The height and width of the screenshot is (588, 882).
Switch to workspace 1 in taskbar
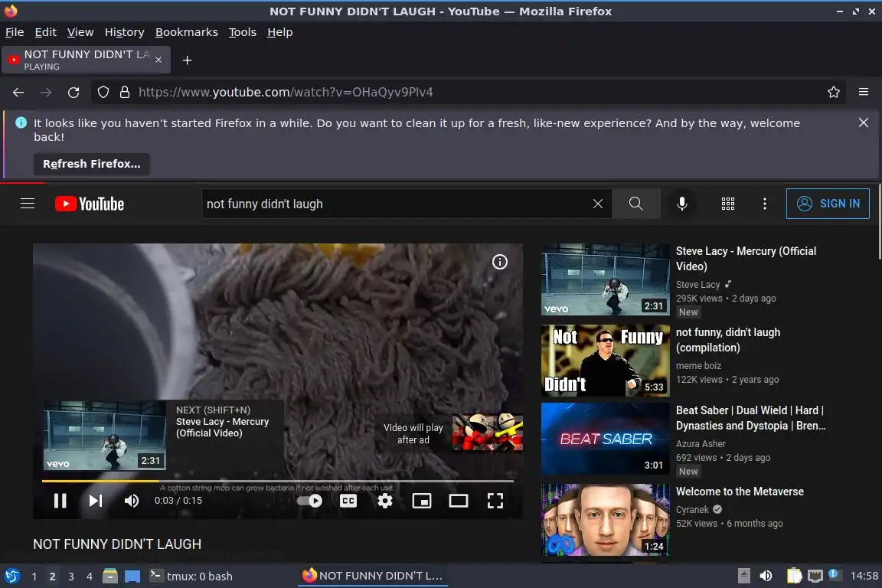coord(34,577)
